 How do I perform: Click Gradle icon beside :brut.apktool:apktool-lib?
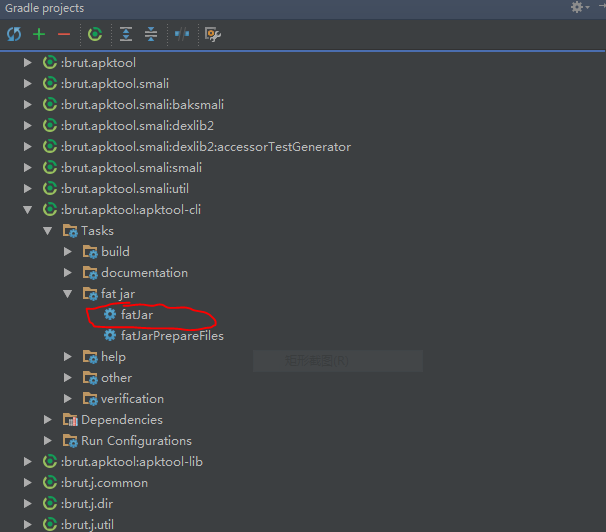50,461
